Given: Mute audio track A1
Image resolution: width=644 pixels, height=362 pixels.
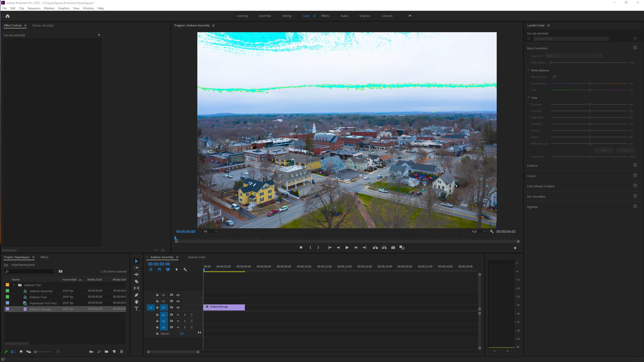Looking at the screenshot, I should point(178,315).
